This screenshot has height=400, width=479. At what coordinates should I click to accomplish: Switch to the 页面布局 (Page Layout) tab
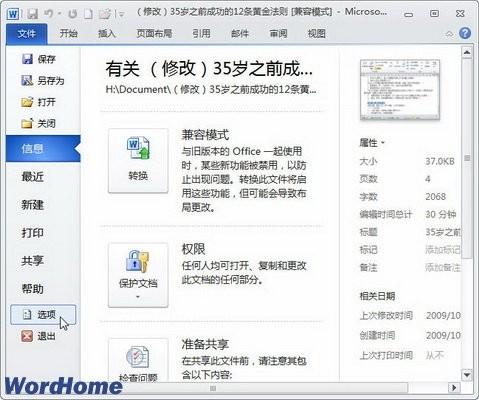[154, 33]
